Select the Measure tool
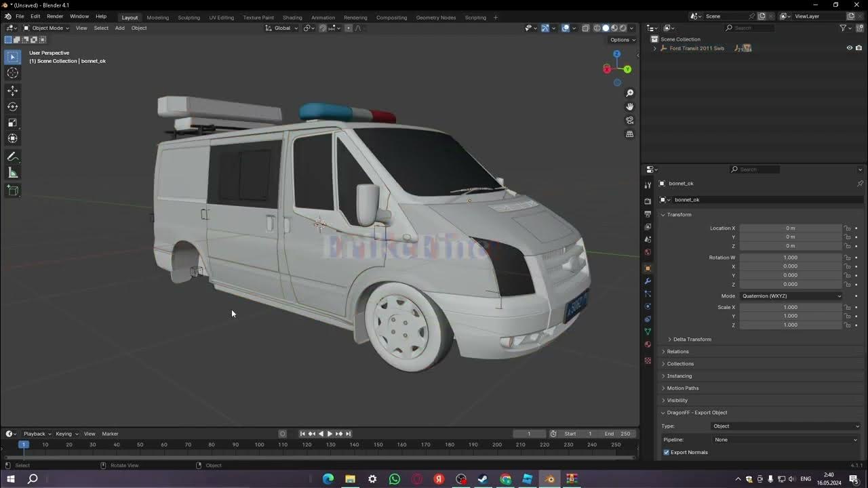 (x=13, y=173)
